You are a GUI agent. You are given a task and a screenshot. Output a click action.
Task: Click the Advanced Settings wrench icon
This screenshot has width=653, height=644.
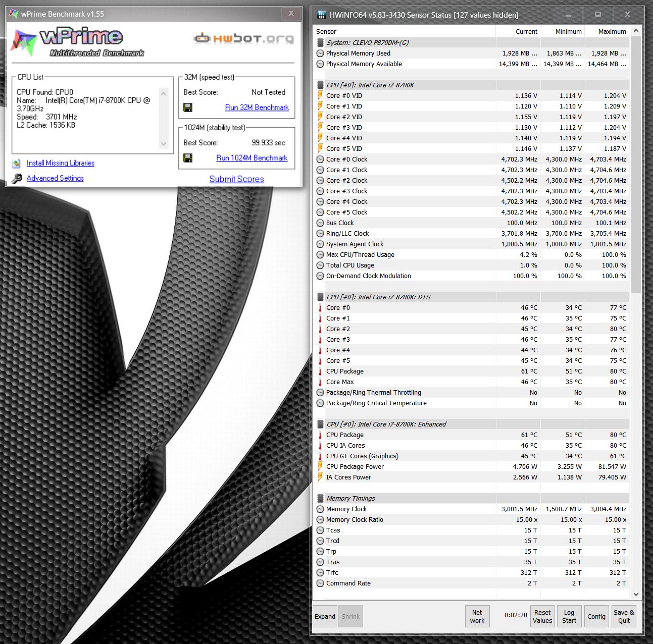pos(17,178)
